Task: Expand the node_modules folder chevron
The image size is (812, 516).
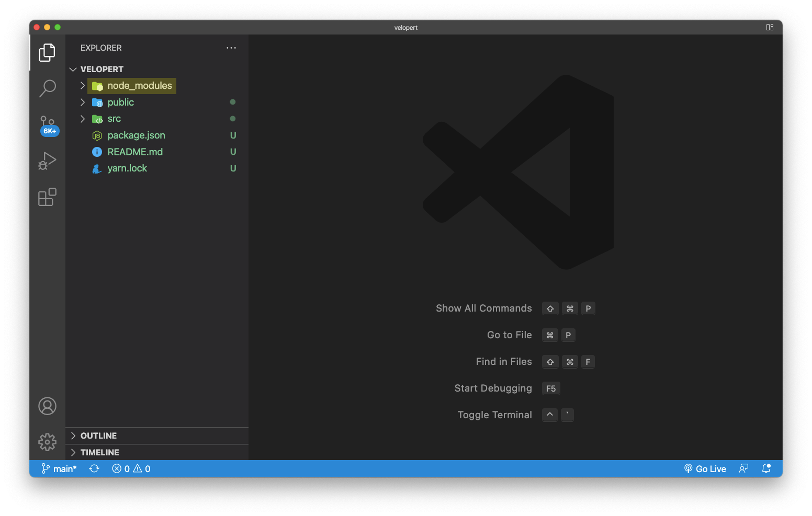Action: (x=82, y=86)
